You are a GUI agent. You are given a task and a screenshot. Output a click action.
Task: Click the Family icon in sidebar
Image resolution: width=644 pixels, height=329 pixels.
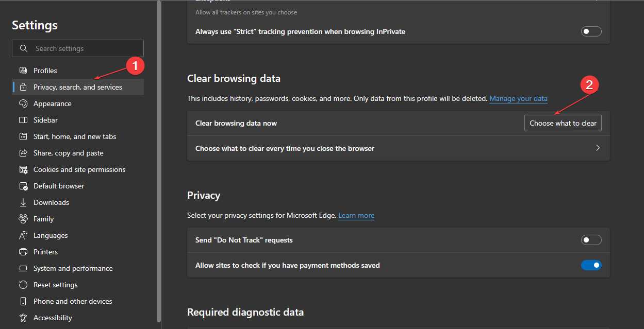pyautogui.click(x=23, y=219)
